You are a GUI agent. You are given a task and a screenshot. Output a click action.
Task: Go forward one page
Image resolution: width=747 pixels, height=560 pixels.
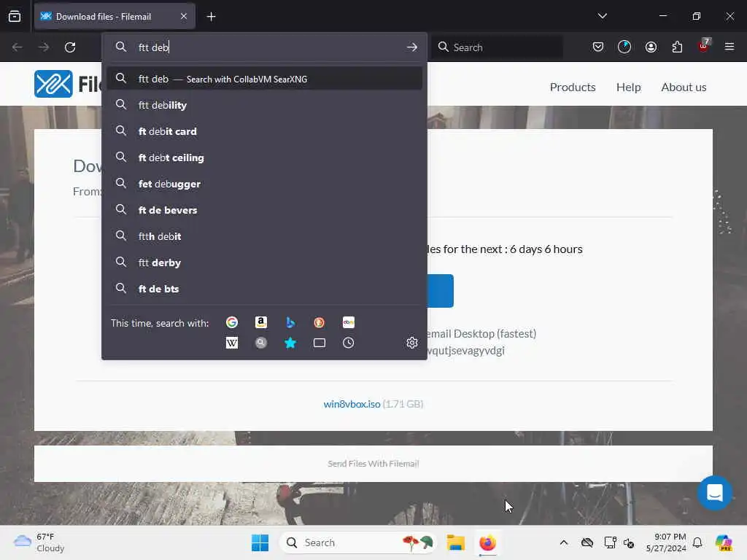click(43, 47)
